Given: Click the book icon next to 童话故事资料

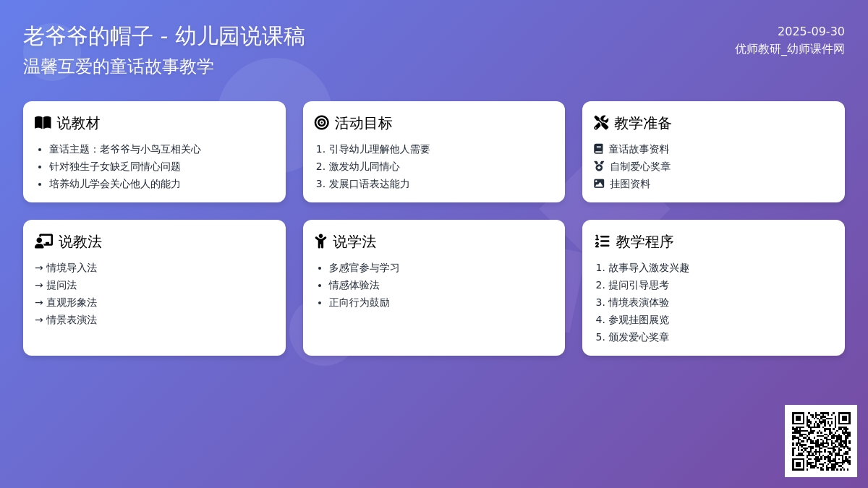Looking at the screenshot, I should pos(598,149).
